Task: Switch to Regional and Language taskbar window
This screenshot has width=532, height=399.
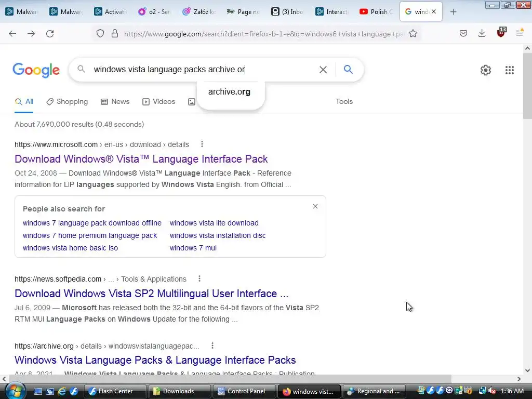Action: coord(374,391)
